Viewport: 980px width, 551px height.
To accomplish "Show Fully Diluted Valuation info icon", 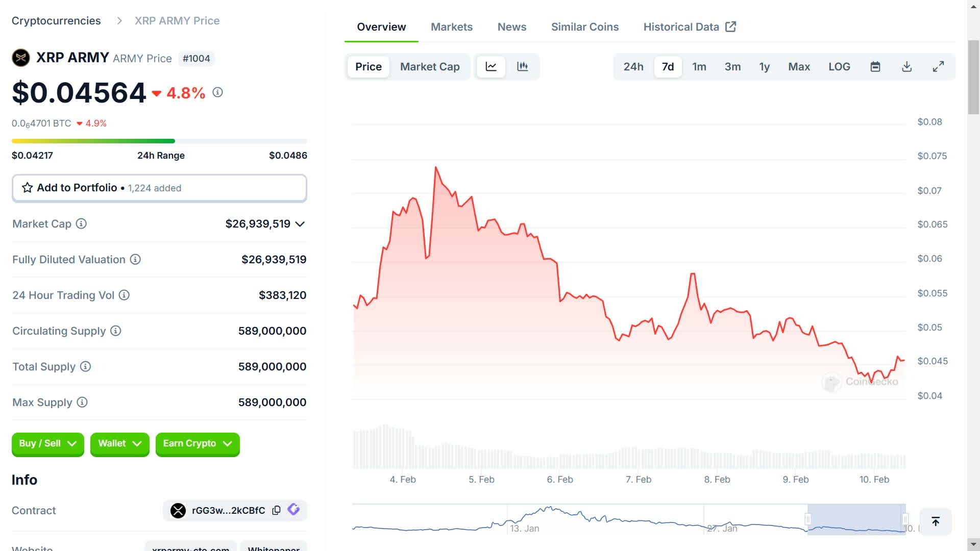I will (x=135, y=259).
